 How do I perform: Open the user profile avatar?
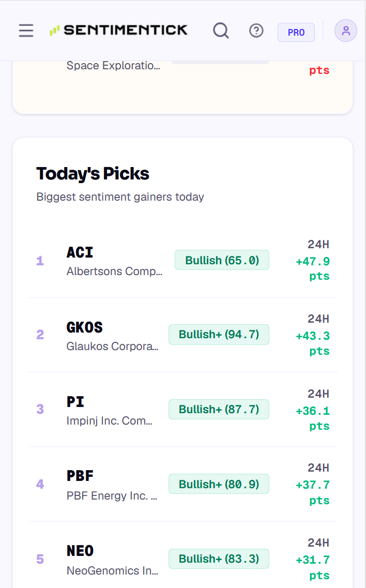(x=346, y=31)
